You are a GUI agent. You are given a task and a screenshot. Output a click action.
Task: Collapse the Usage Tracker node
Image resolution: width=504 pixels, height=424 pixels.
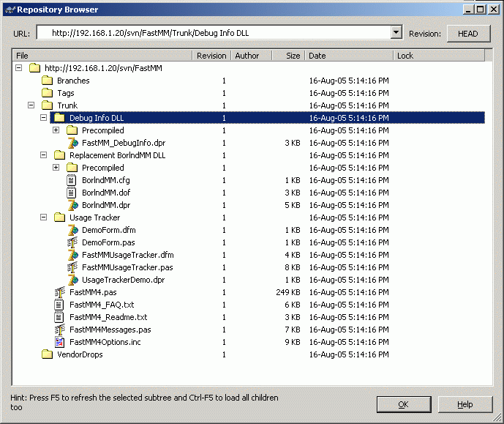point(44,217)
